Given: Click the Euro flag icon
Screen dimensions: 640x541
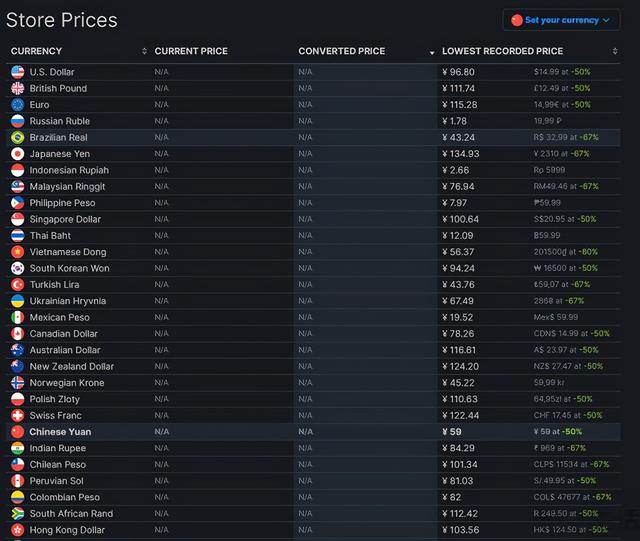Looking at the screenshot, I should coord(17,105).
